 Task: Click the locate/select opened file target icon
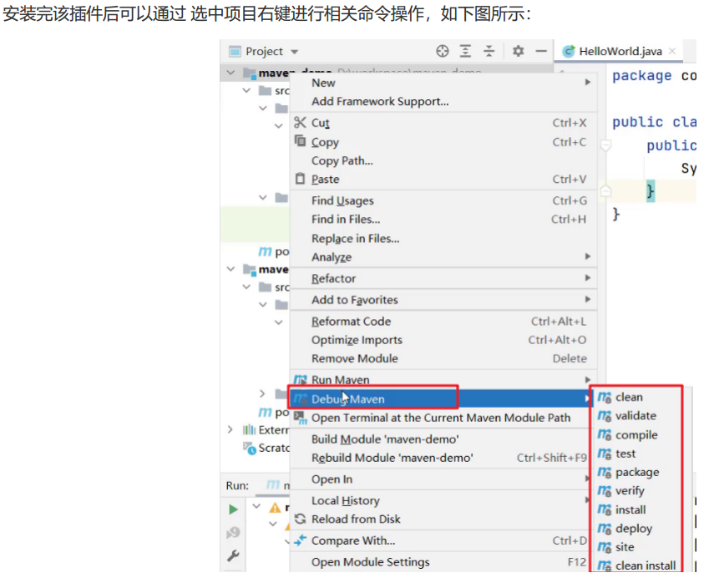442,51
